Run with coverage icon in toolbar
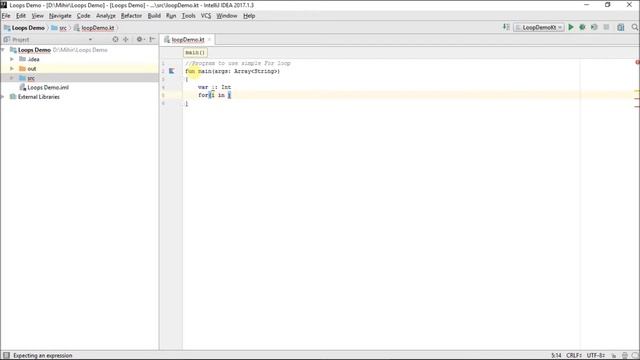 point(594,27)
